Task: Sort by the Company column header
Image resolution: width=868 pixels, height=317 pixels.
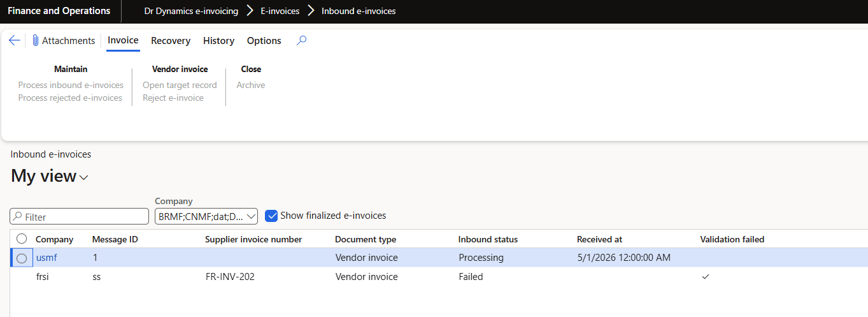Action: pos(54,239)
